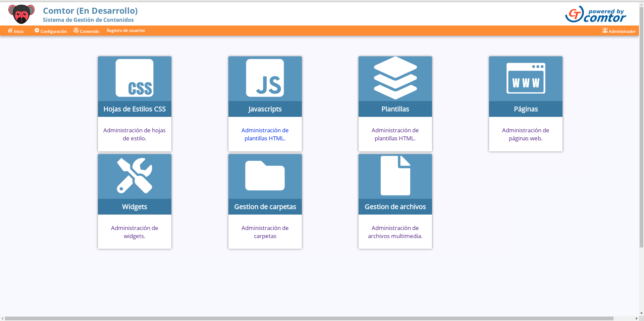Image resolution: width=644 pixels, height=321 pixels.
Task: Open the document icon for archivos
Action: pos(395,176)
